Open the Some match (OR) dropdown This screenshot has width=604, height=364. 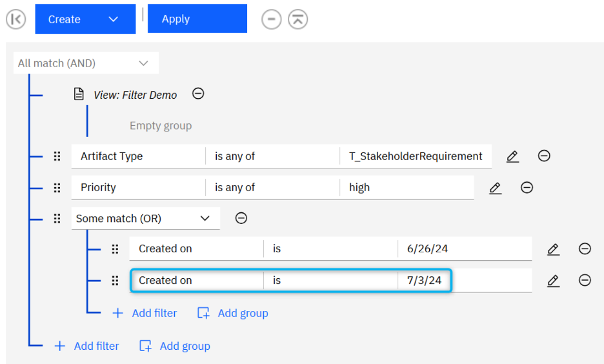pos(146,218)
